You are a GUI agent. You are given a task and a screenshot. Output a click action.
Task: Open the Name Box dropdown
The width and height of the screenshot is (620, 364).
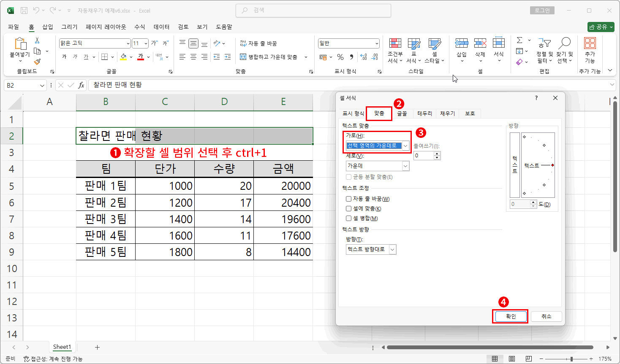click(42, 85)
